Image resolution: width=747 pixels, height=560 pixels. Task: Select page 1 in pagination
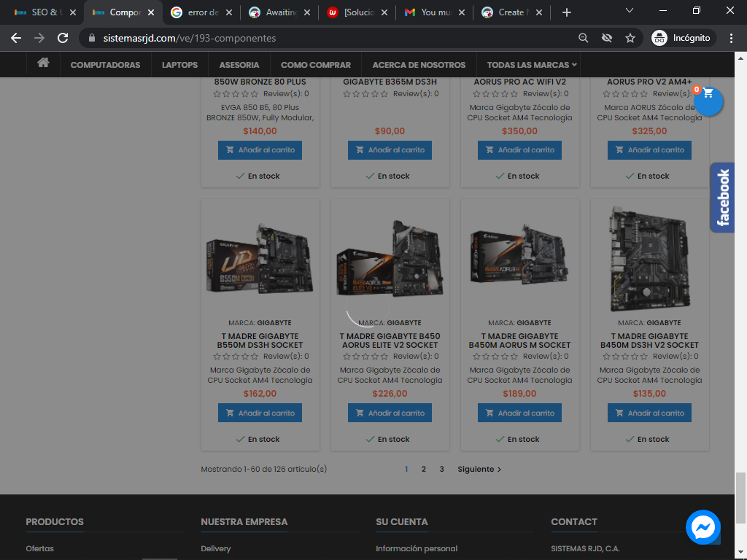point(406,469)
